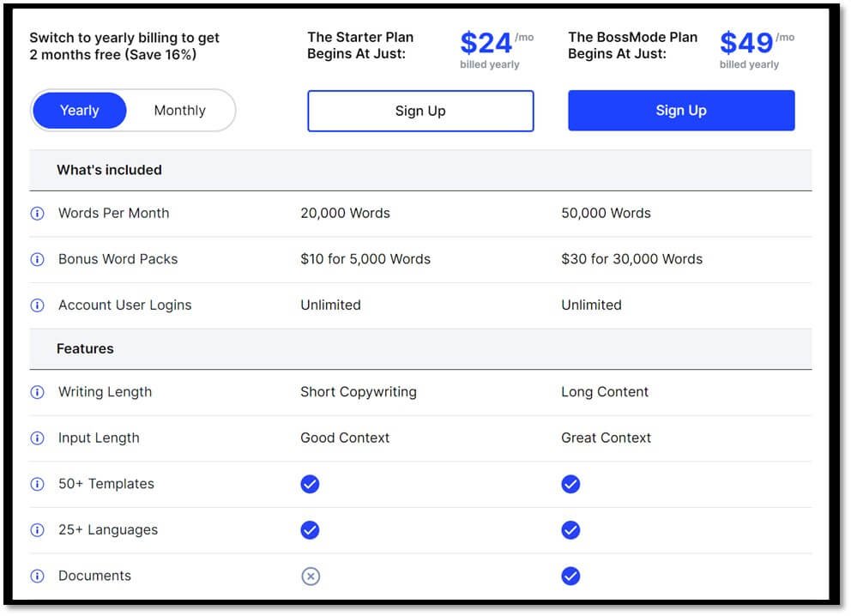
Task: Click BossMode checkmark for 25+ Languages
Action: click(570, 530)
